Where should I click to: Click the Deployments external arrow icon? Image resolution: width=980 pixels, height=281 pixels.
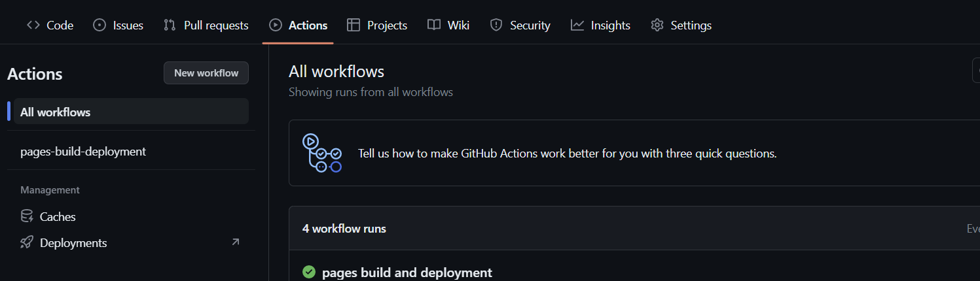click(236, 242)
